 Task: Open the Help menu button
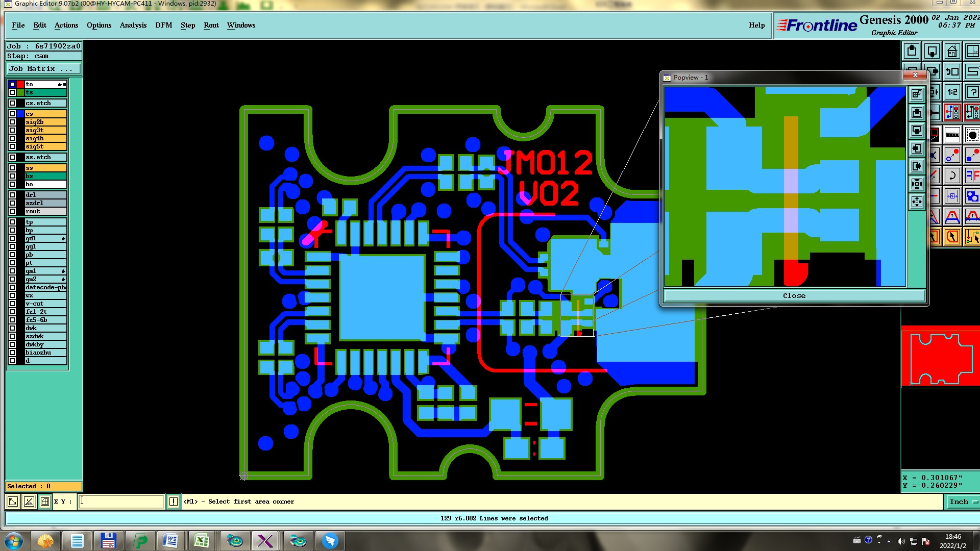[x=756, y=25]
